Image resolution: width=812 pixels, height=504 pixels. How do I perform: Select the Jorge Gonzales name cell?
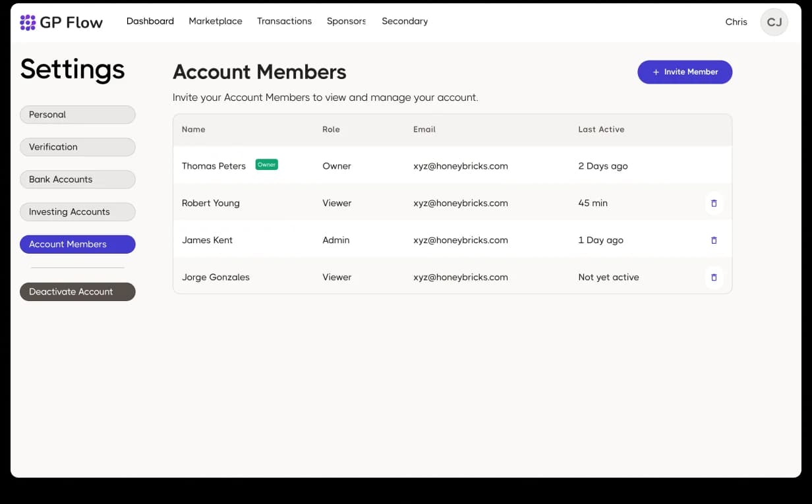click(216, 277)
